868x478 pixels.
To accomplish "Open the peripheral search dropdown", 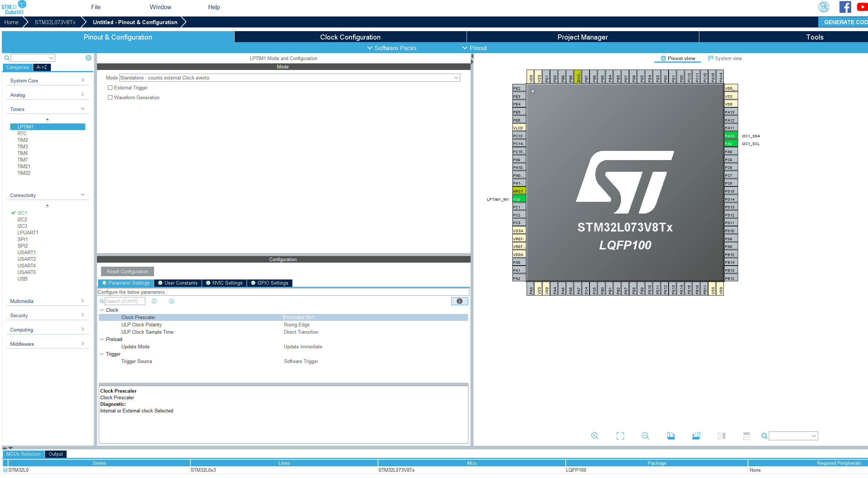I will tap(51, 58).
